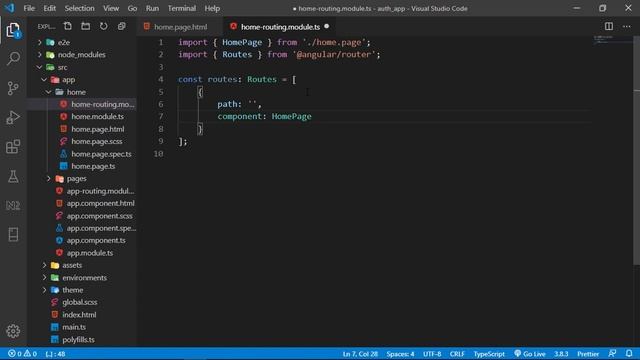The width and height of the screenshot is (640, 360).
Task: Expand the environments folder
Action: tap(44, 278)
